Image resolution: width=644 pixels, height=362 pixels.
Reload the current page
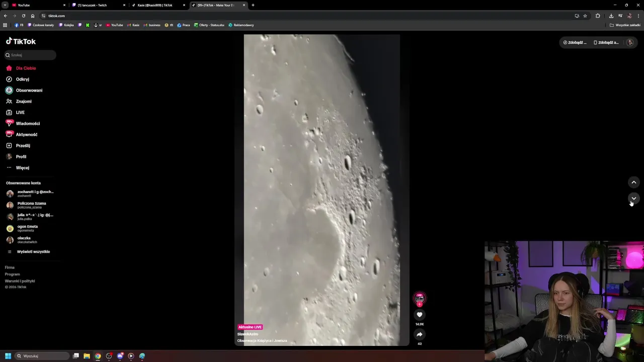pos(23,16)
